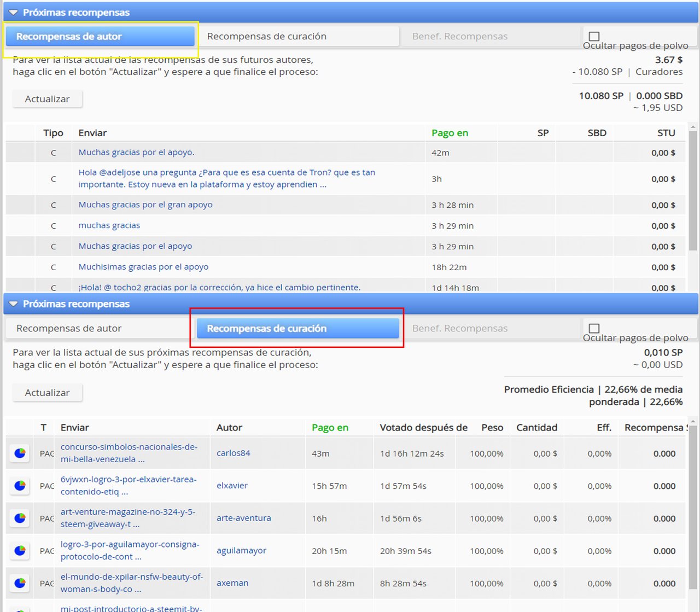Click 'Tipo' column header in author table
Image resolution: width=700 pixels, height=612 pixels.
[53, 133]
